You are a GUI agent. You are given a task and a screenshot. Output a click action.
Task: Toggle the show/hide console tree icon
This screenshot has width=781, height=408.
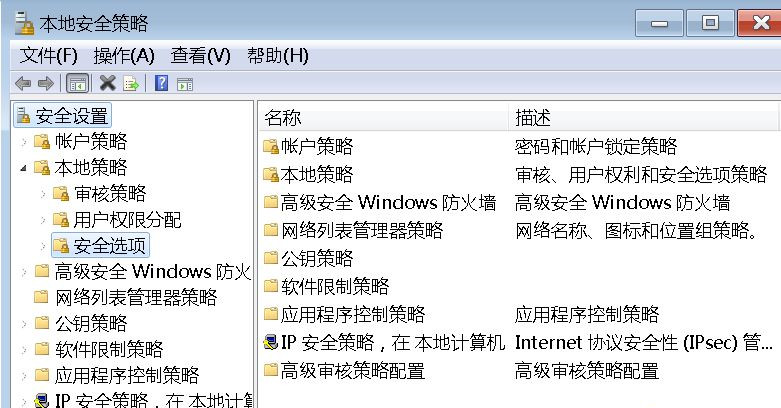77,84
